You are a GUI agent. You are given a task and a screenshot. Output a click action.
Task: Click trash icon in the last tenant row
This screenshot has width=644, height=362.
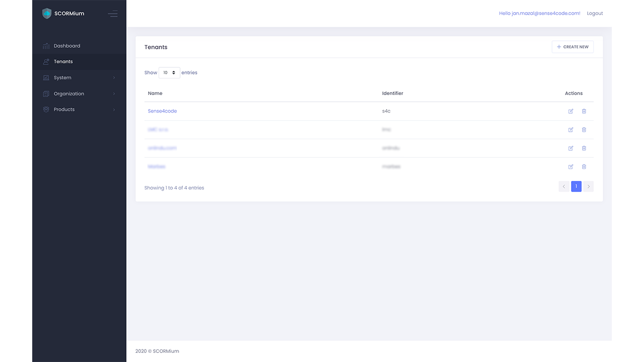584,167
